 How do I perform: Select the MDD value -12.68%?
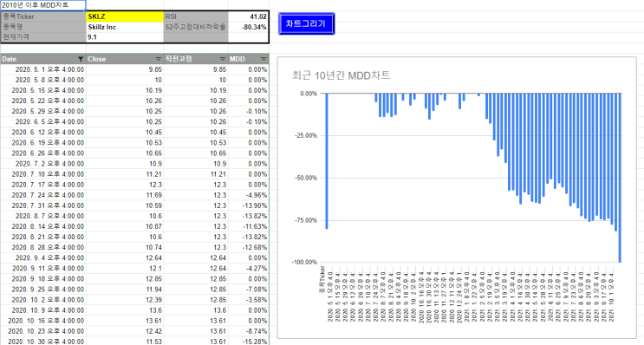[x=249, y=247]
